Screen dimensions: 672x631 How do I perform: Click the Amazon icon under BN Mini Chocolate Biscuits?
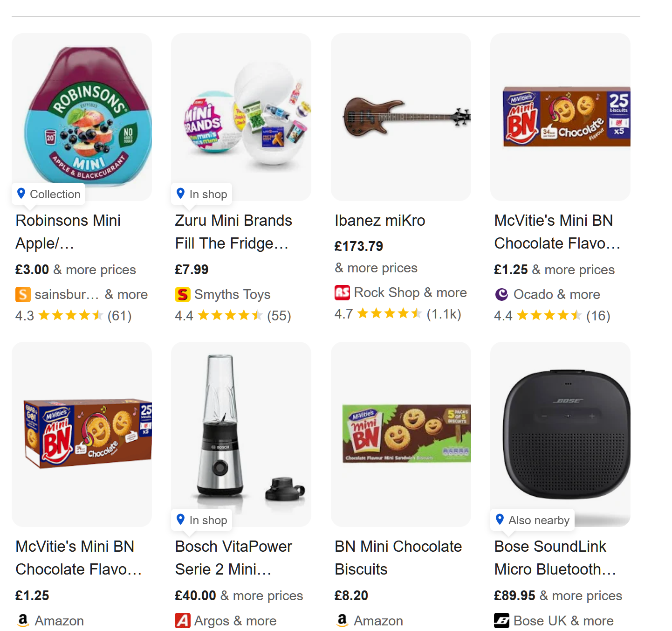pos(343,620)
